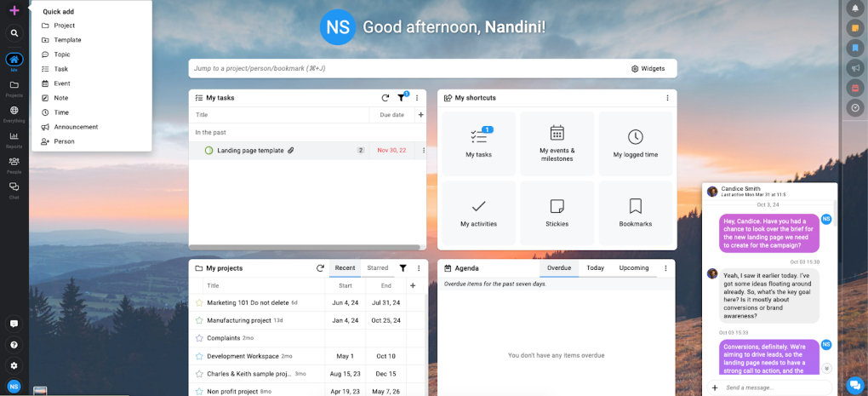This screenshot has width=868, height=396.
Task: Open the Landing page template row menu
Action: pyautogui.click(x=424, y=150)
